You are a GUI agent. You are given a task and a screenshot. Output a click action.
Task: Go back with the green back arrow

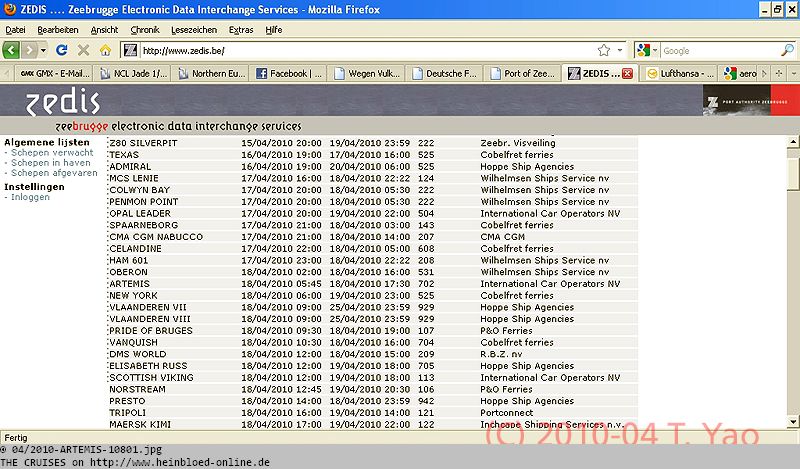[x=11, y=50]
